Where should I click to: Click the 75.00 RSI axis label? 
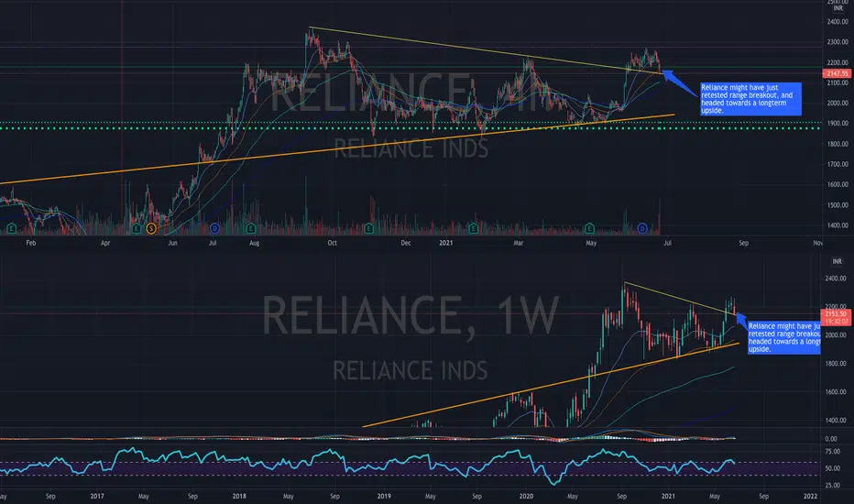[832, 452]
